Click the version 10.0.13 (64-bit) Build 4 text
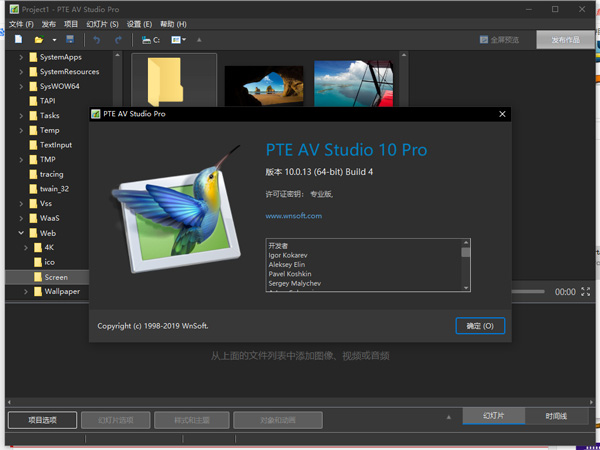The height and width of the screenshot is (450, 600). 319,172
